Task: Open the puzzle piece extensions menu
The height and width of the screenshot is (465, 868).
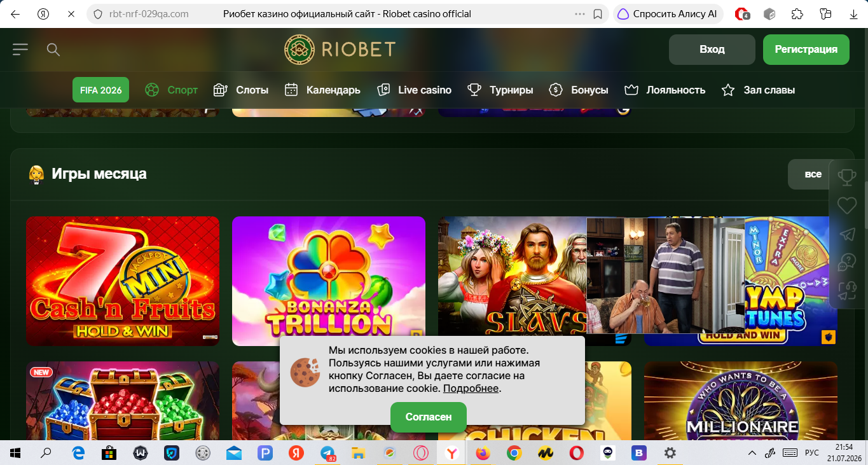Action: coord(797,14)
